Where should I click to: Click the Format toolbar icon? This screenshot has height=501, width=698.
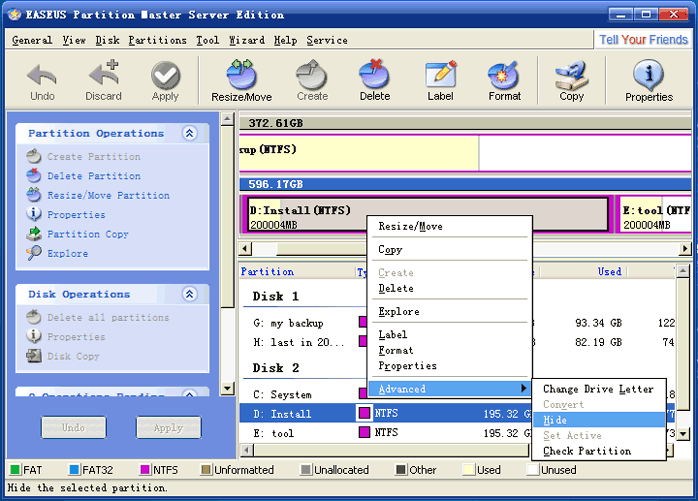(x=504, y=75)
